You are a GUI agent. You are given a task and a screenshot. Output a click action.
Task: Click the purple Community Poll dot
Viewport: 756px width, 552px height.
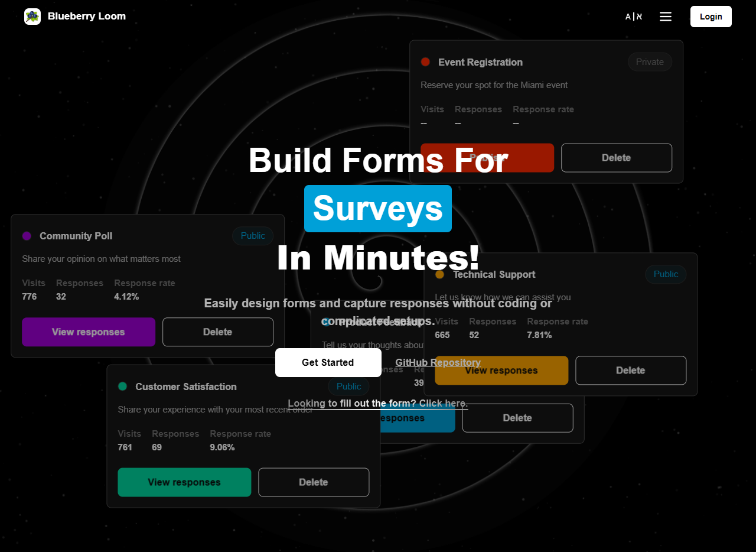[27, 236]
